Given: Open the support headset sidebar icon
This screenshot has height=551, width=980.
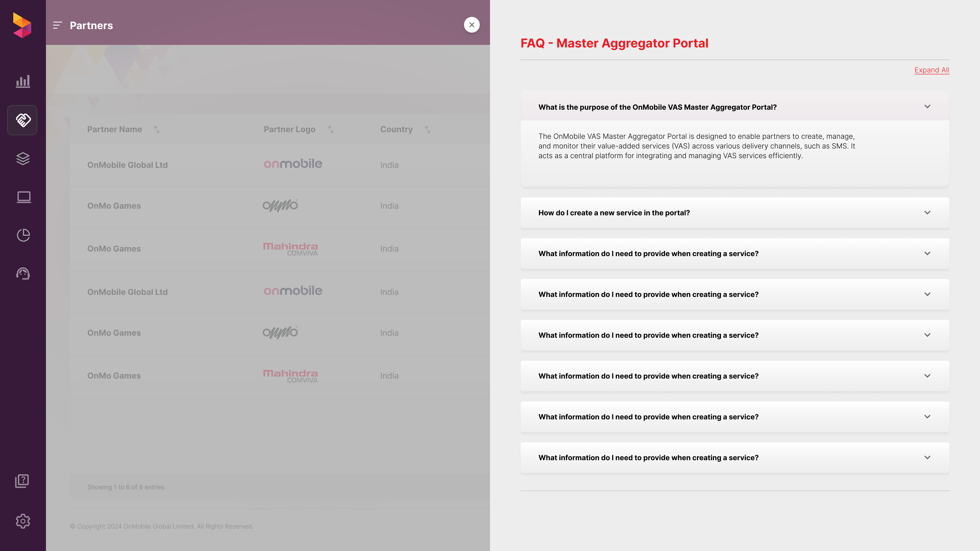Looking at the screenshot, I should click(23, 273).
